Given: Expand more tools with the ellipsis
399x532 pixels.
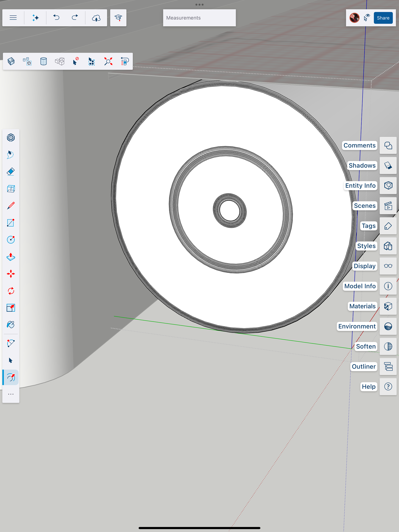Looking at the screenshot, I should 11,394.
